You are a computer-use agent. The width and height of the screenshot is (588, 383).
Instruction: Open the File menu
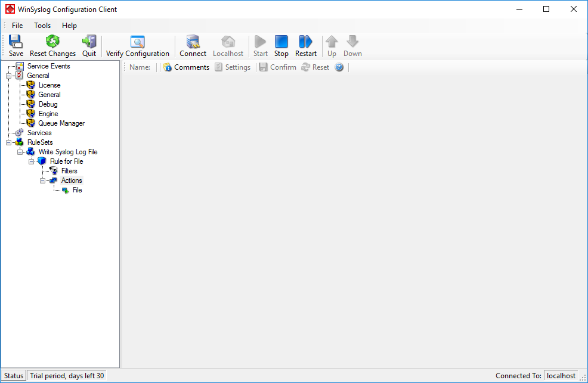coord(17,26)
